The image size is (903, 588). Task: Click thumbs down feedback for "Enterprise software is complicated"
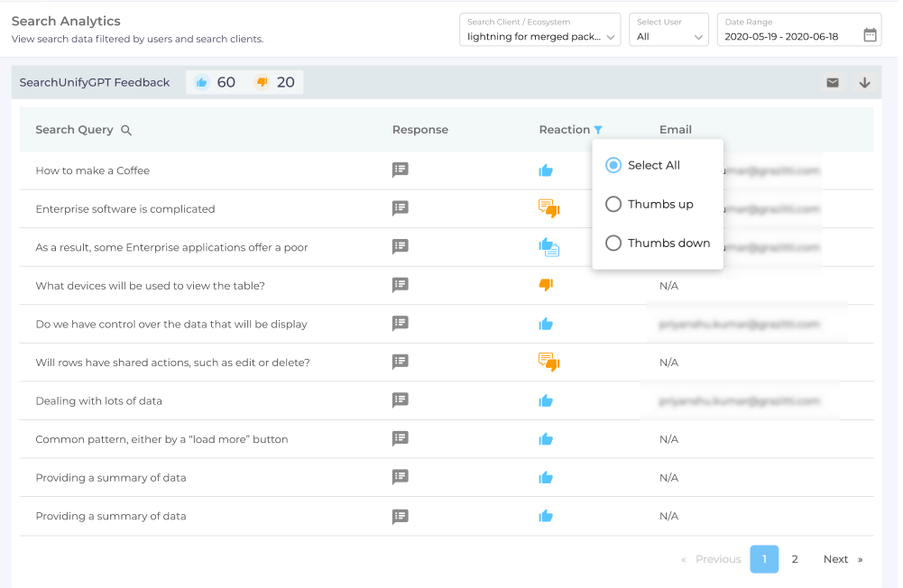548,208
